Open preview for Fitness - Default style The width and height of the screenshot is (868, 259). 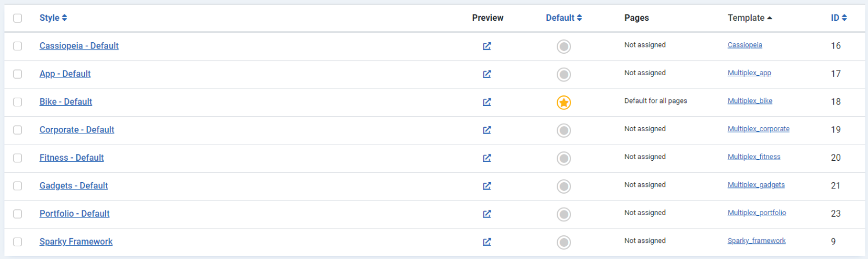click(x=487, y=158)
